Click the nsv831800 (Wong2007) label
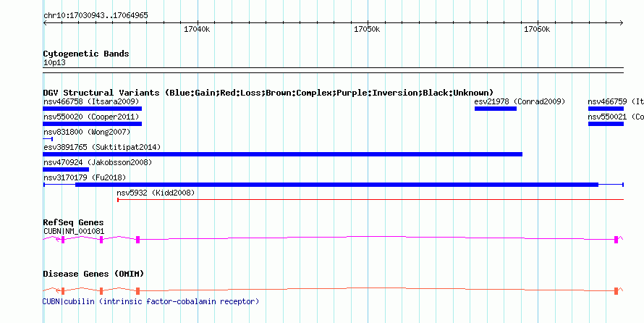 87,132
